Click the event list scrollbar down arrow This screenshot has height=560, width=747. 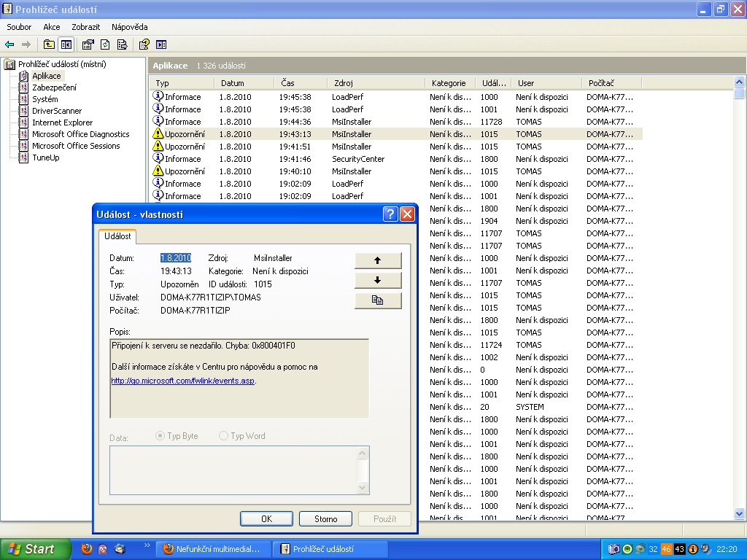(740, 514)
